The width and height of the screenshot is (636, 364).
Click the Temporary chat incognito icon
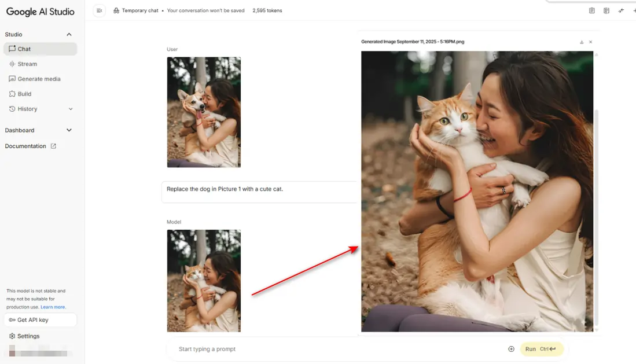coord(116,10)
